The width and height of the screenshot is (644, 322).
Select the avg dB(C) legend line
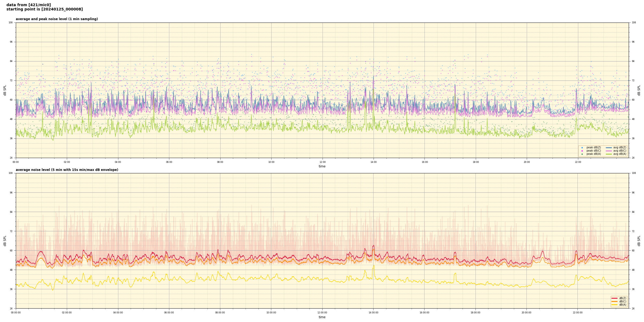click(609, 151)
